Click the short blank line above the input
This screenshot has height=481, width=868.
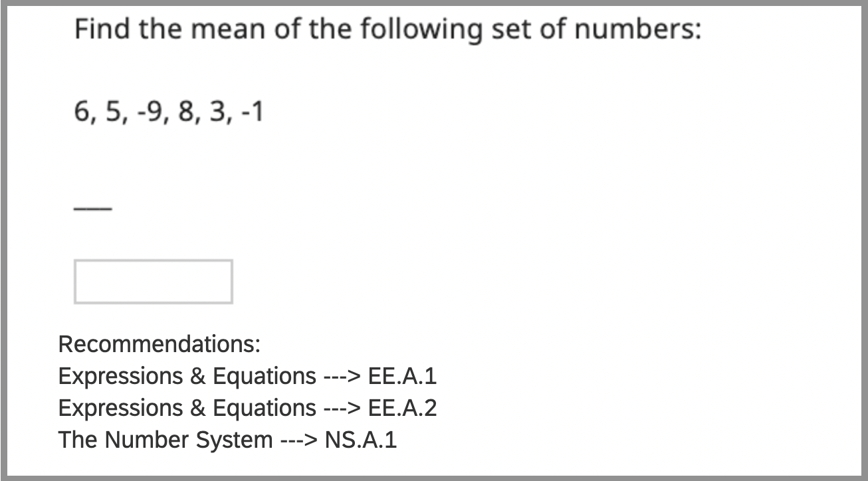92,209
